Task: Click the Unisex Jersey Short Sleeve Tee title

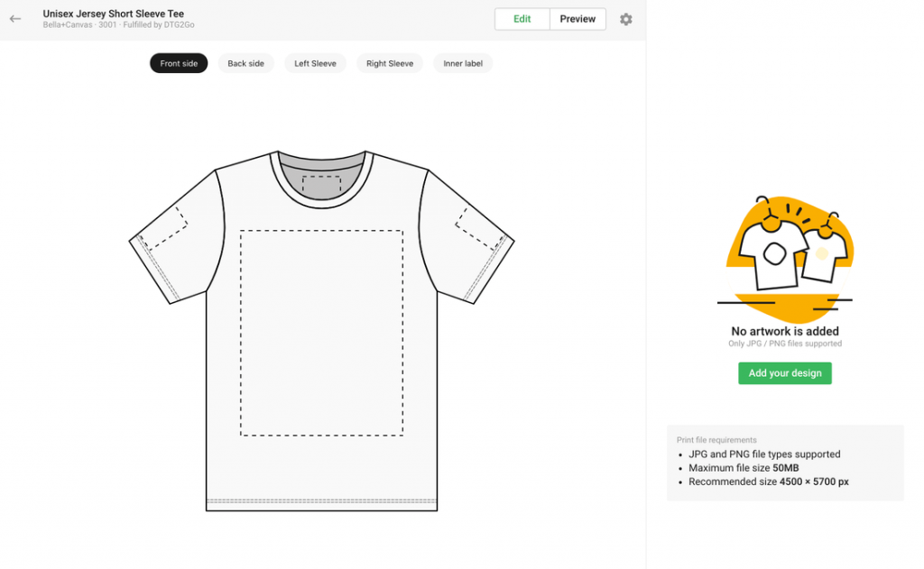Action: click(114, 14)
